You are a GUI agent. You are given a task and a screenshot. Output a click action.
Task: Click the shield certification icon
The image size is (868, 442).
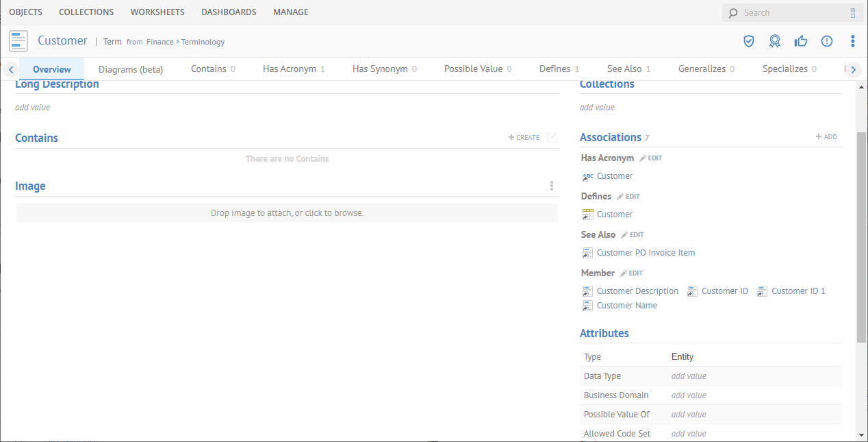coord(748,41)
